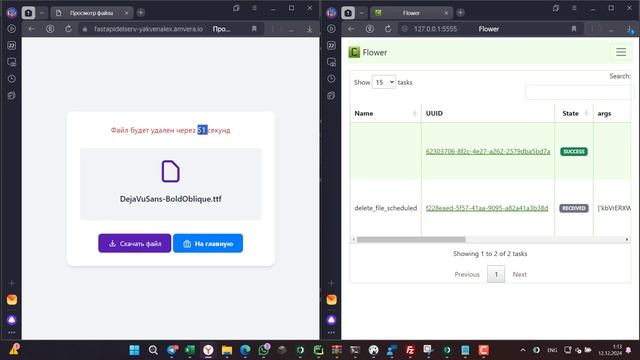Select the Flower browser tab
Viewport: 640px width, 360px height.
pyautogui.click(x=411, y=13)
